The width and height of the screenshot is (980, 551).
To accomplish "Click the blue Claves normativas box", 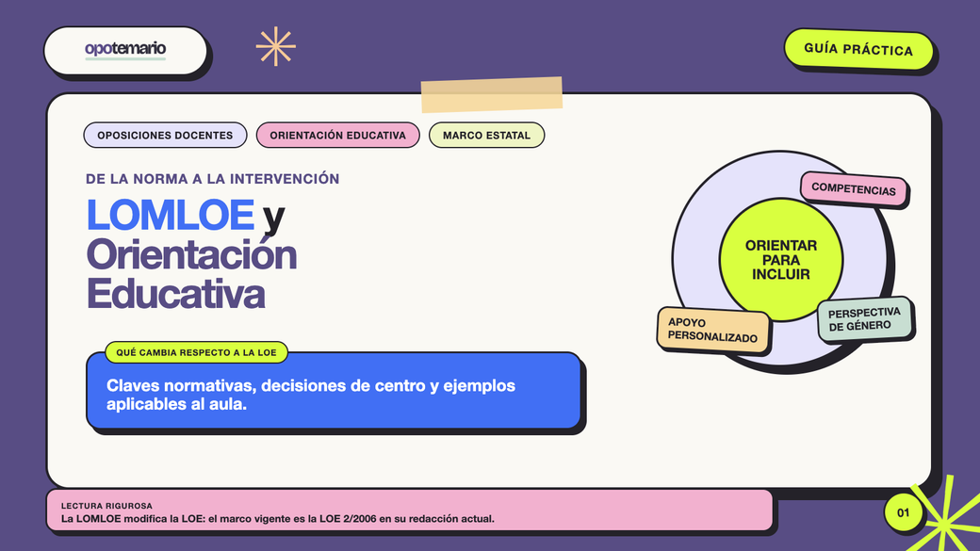I will (334, 391).
